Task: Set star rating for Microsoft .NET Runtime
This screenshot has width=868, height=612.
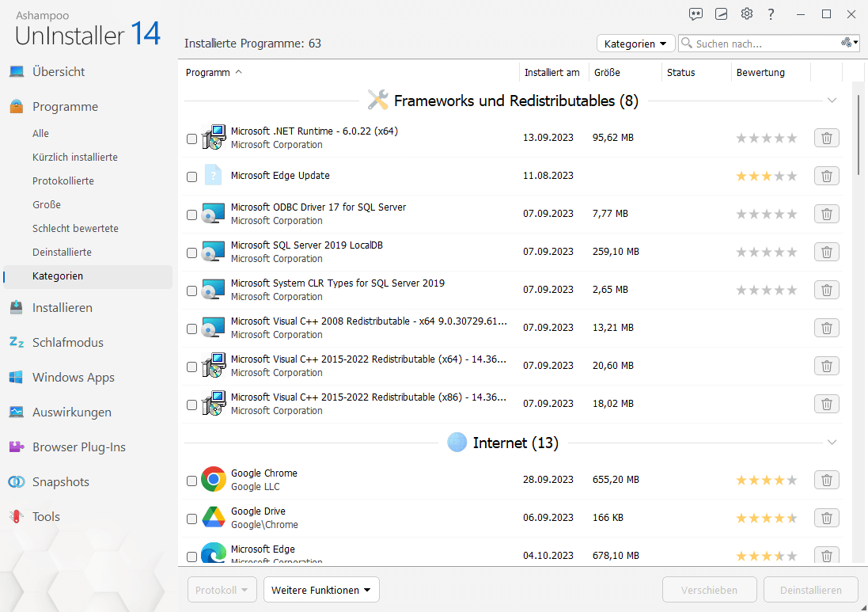Action: (x=766, y=138)
